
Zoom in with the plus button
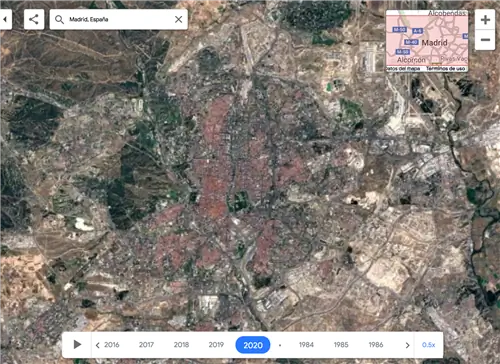click(485, 20)
